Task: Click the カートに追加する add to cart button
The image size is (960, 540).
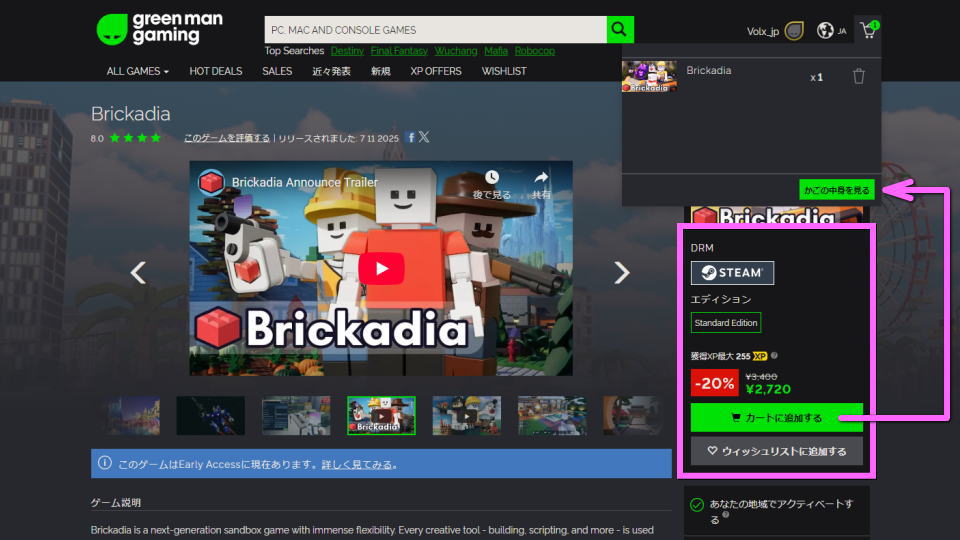Action: tap(776, 418)
